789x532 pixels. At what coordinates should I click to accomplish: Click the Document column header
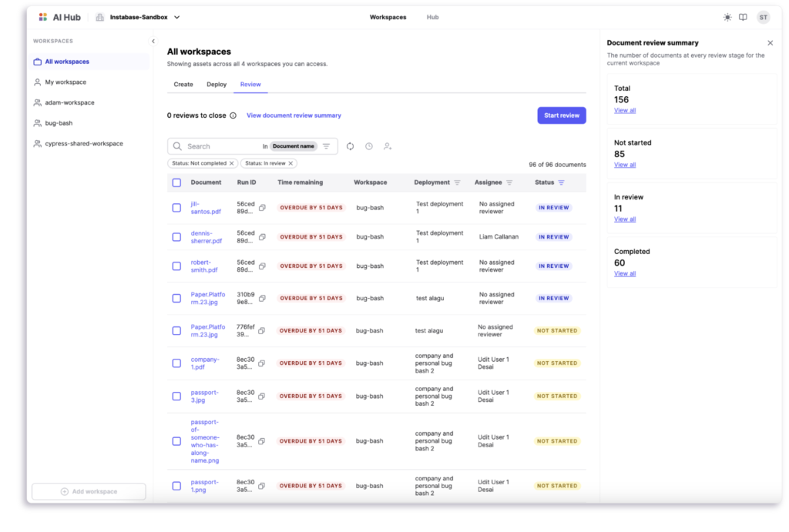pos(206,182)
